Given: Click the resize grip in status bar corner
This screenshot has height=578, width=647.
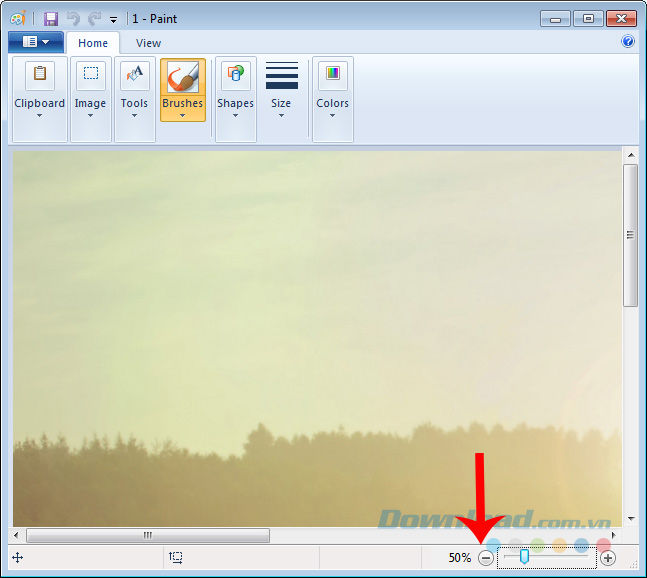Looking at the screenshot, I should pyautogui.click(x=633, y=564).
